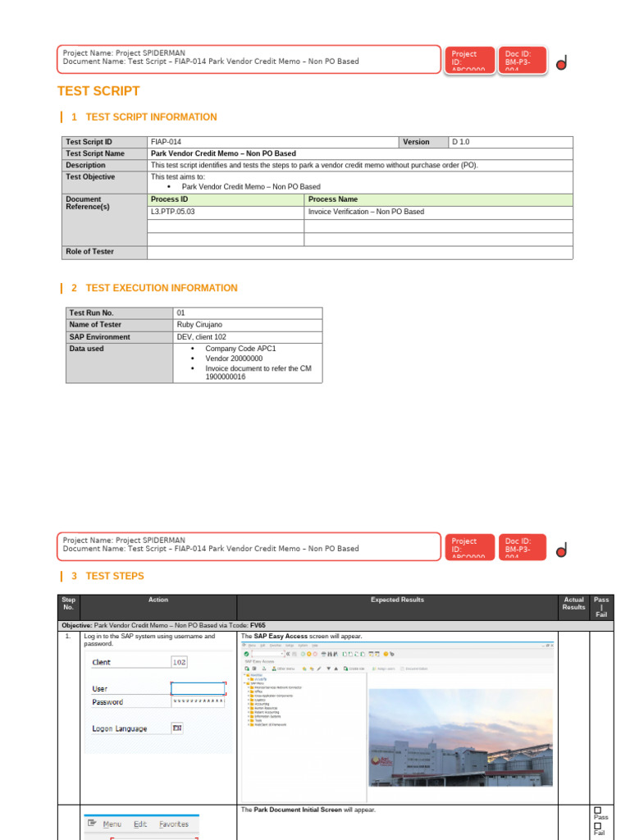The width and height of the screenshot is (630, 840).
Task: Click the 'Data used' label cell
Action: [120, 363]
